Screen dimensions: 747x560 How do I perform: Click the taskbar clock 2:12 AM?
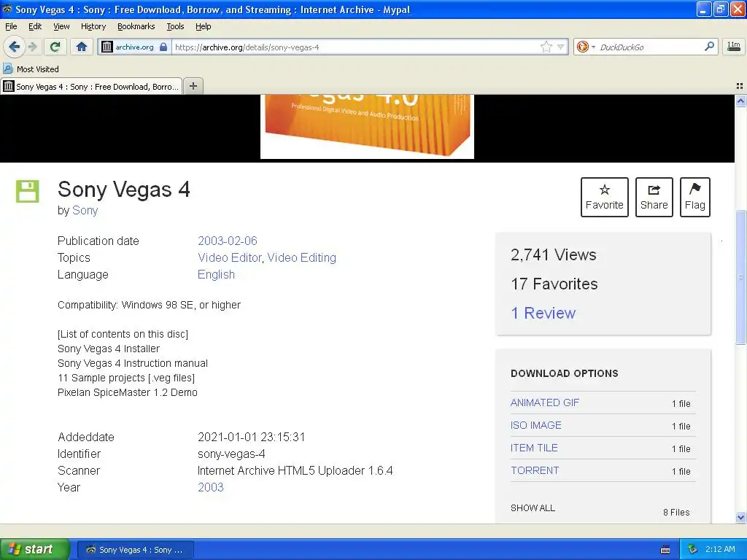click(x=720, y=549)
